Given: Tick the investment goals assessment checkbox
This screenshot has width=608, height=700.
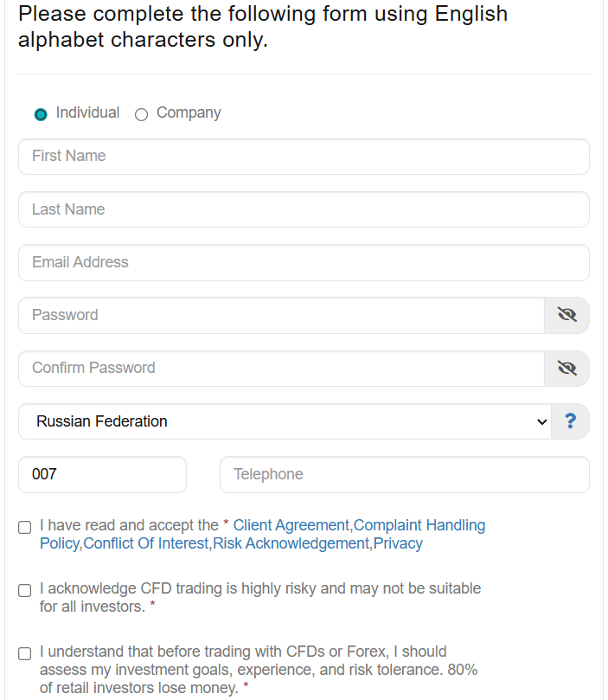Looking at the screenshot, I should point(25,653).
